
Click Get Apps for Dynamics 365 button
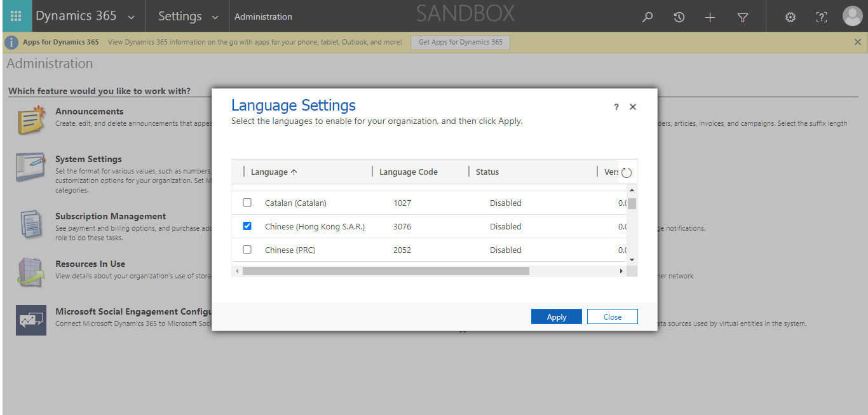point(461,42)
